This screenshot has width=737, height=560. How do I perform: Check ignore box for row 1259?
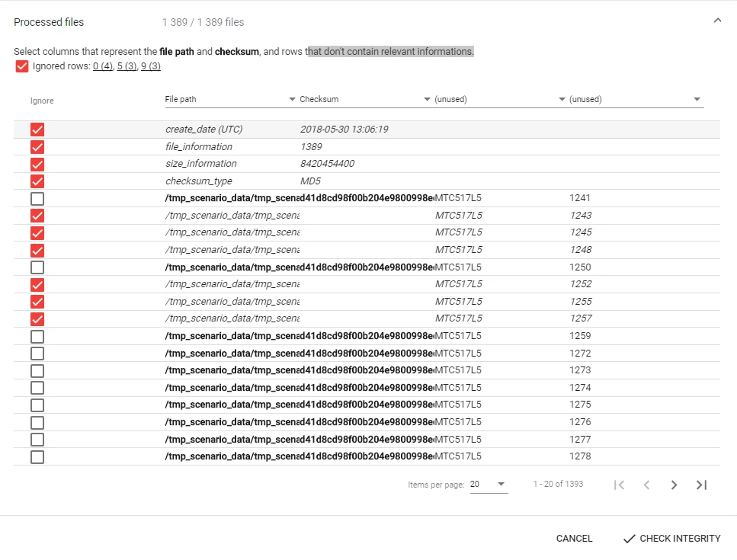(37, 336)
